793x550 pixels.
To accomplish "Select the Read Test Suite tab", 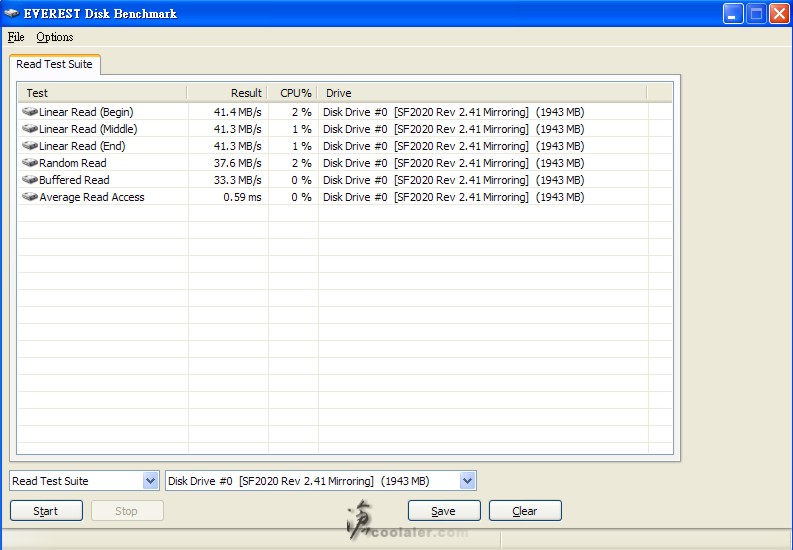I will 55,64.
